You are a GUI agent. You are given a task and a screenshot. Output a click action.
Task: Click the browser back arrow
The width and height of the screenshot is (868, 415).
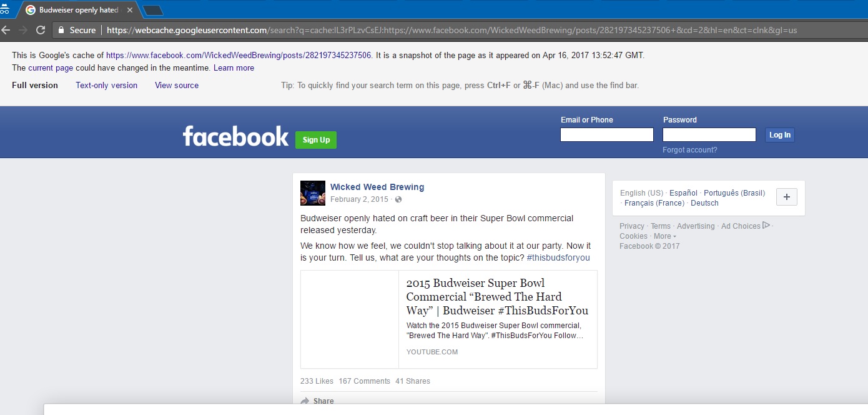pyautogui.click(x=6, y=30)
